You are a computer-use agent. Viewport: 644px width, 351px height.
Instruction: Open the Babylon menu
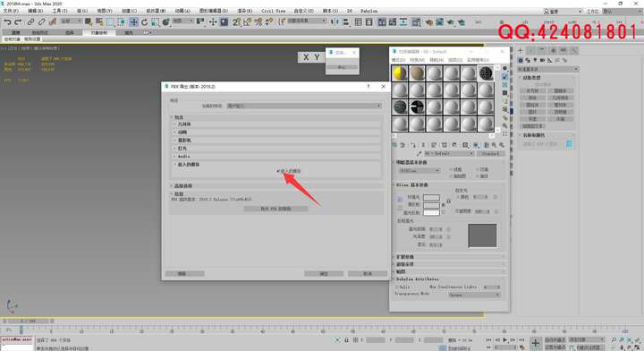tap(369, 11)
